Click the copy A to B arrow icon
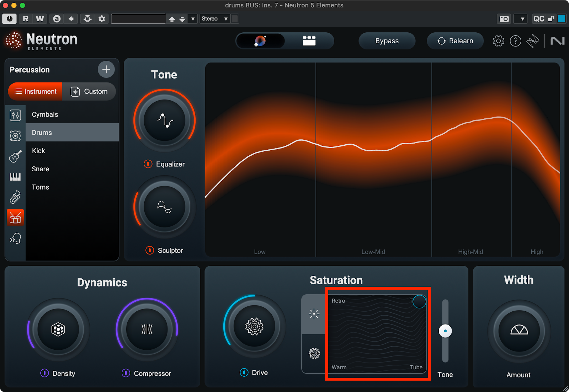The image size is (569, 392). click(71, 18)
